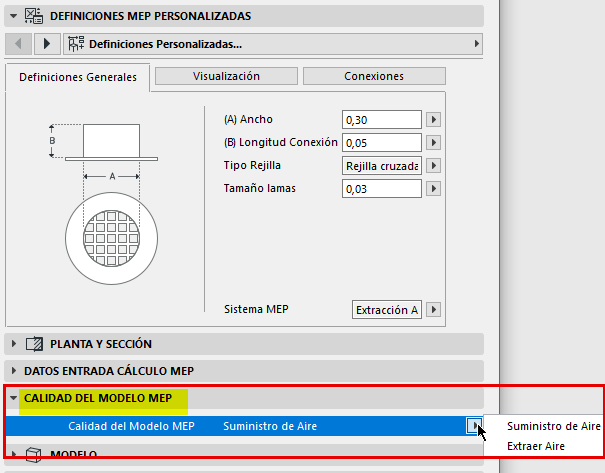This screenshot has width=605, height=473.
Task: Click the Definiciones Personalizadas page icon
Action: coord(76,44)
